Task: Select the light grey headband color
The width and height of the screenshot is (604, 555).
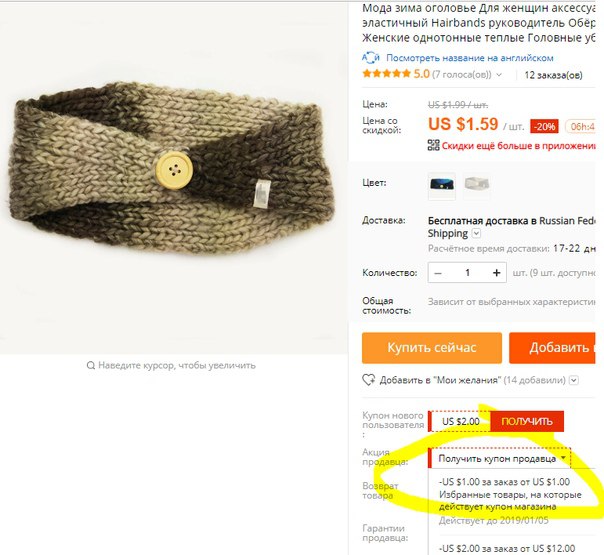Action: [476, 185]
